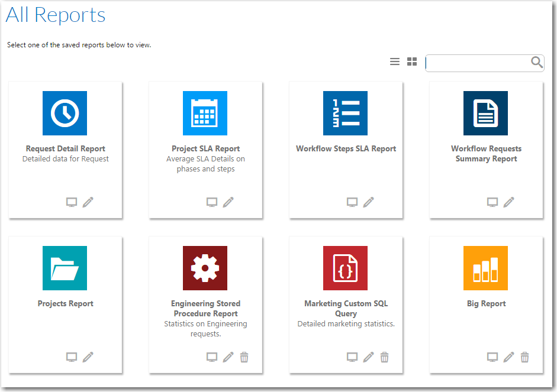Delete the Big Report with trash icon

[524, 357]
